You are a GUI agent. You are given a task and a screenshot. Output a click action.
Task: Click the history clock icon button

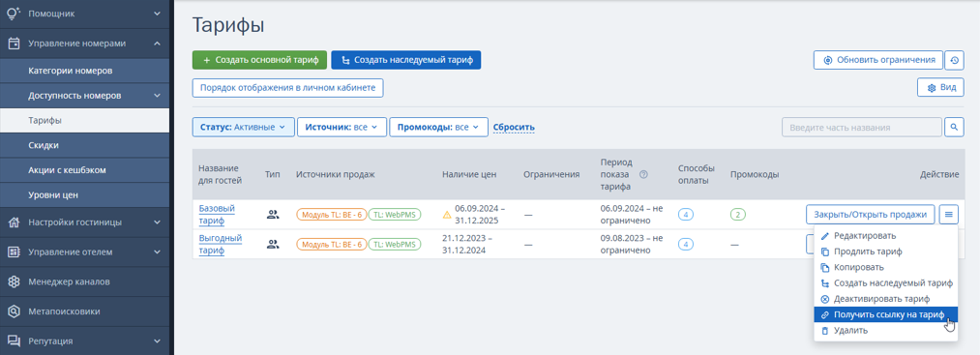click(x=954, y=60)
